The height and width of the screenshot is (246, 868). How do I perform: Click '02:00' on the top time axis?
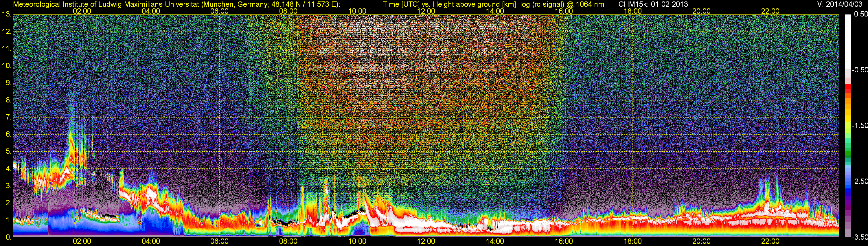point(82,11)
